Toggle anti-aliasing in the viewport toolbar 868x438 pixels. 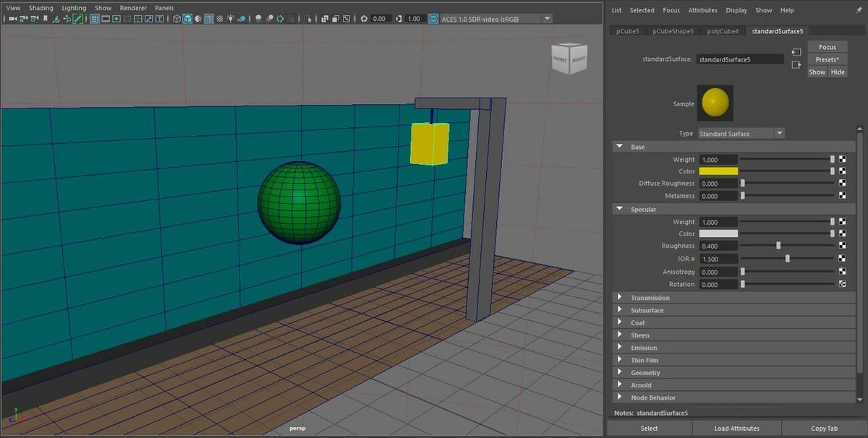(280, 19)
